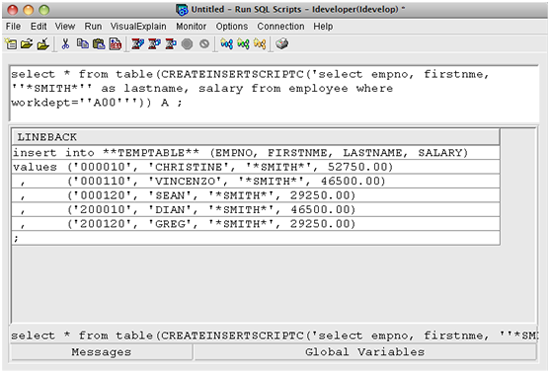This screenshot has height=373, width=550.
Task: Zoom window with green button
Action: point(44,10)
